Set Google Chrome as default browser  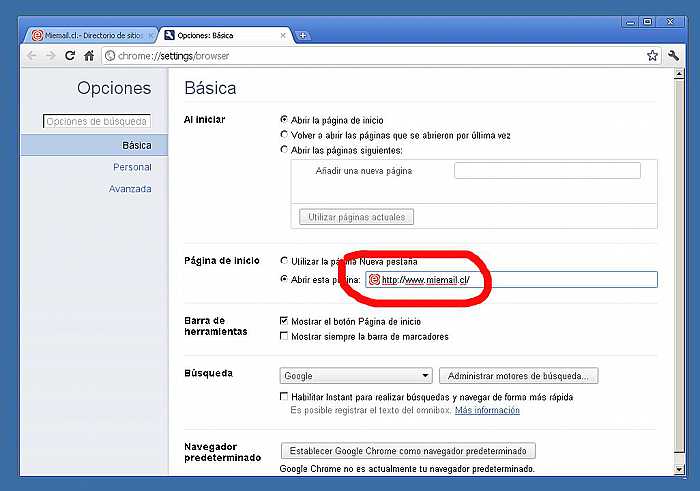pos(408,451)
